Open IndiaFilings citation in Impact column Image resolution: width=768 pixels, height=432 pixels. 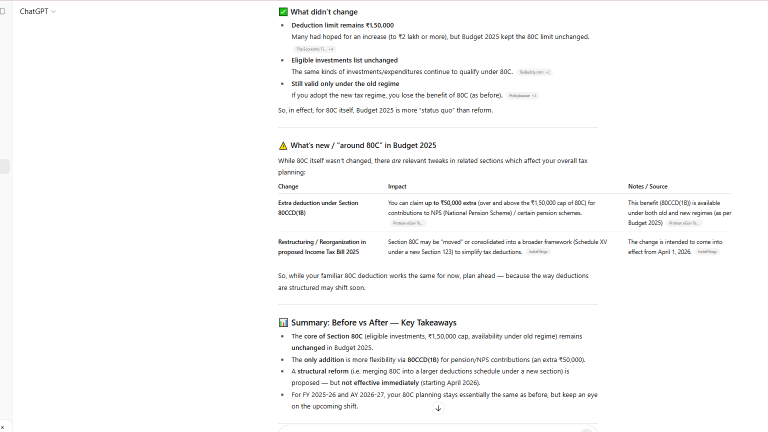coord(539,252)
